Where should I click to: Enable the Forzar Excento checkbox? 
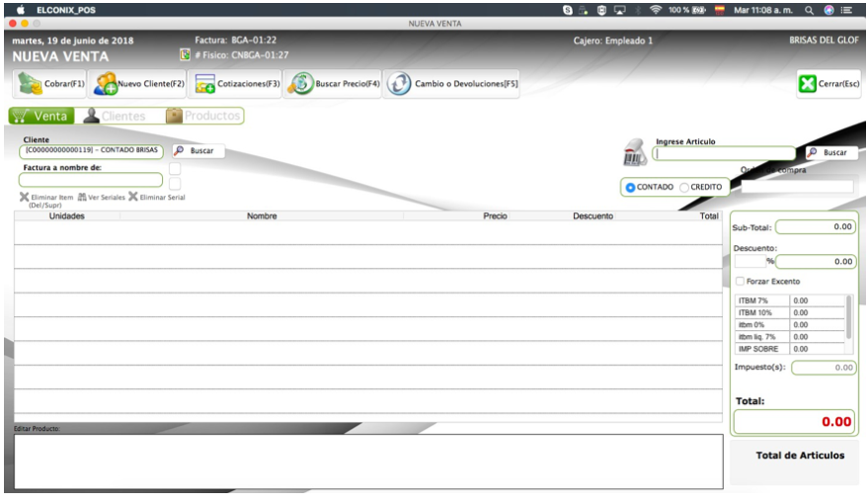740,281
